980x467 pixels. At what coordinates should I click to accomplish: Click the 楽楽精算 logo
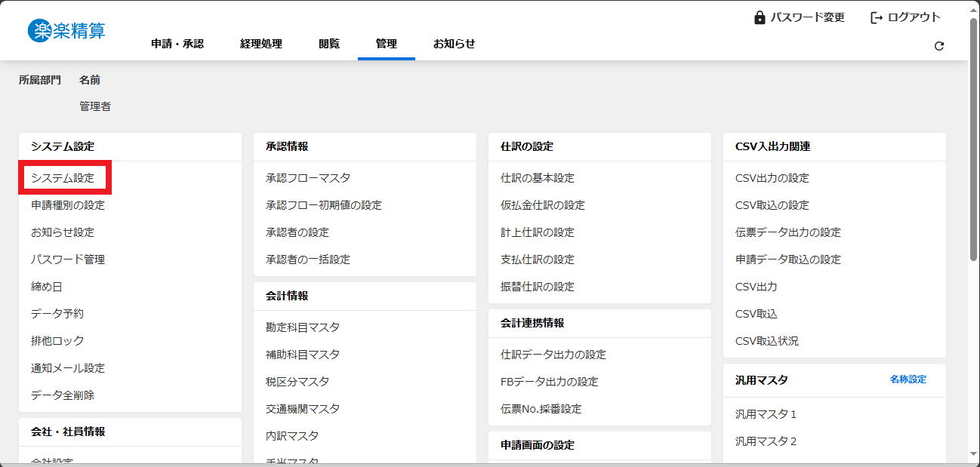point(66,30)
